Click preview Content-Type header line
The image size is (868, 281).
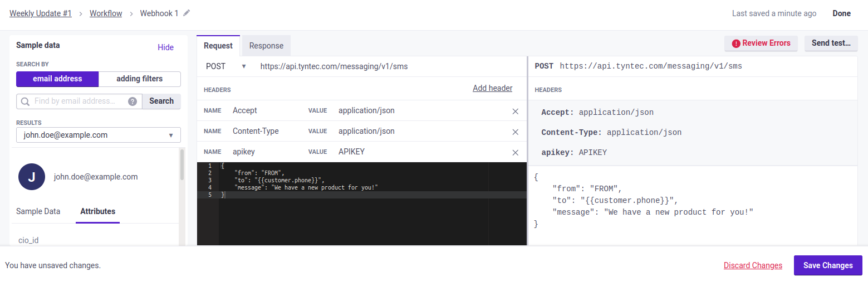click(x=611, y=133)
